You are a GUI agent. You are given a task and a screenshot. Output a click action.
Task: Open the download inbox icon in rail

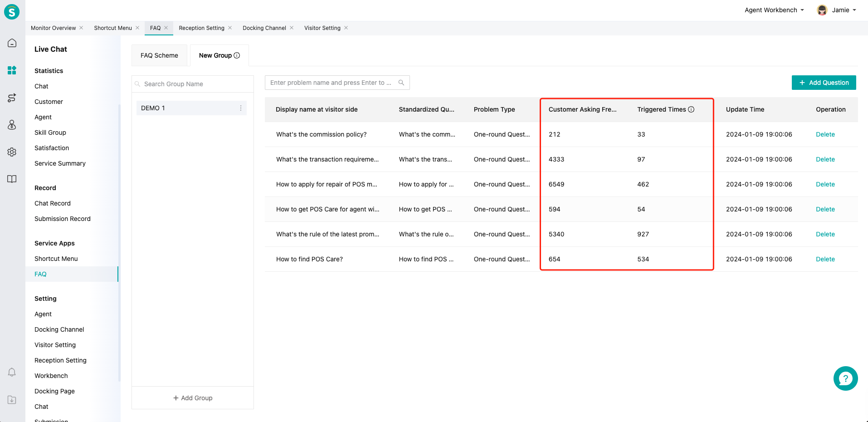pyautogui.click(x=12, y=400)
